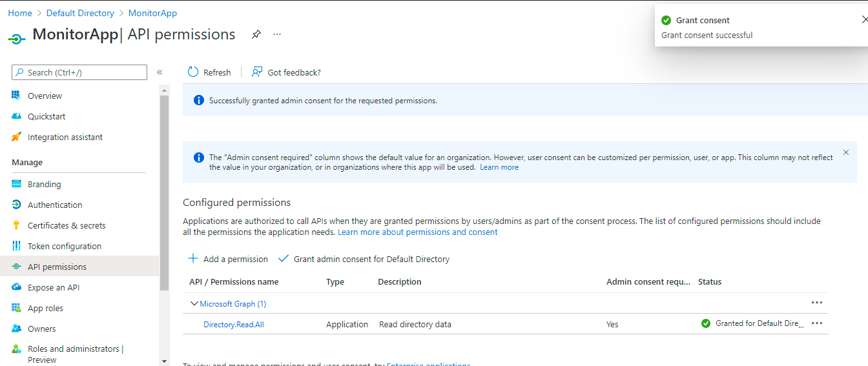
Task: Click the Roles and administrators icon
Action: (x=16, y=349)
